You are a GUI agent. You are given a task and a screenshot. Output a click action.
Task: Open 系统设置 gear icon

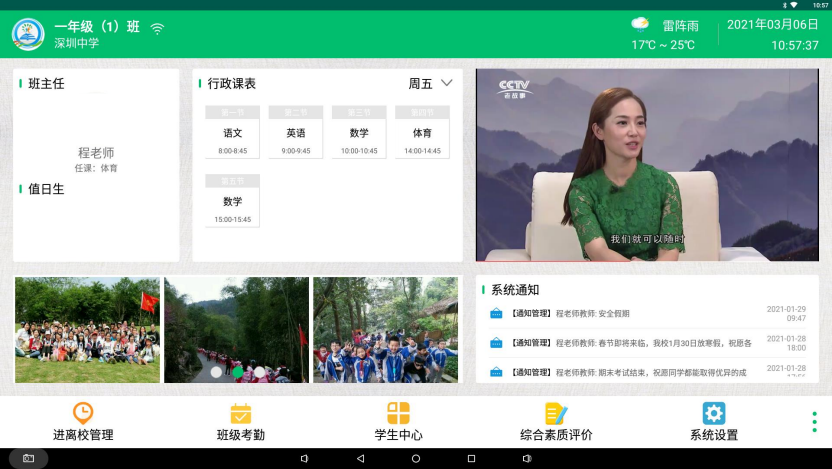pos(714,413)
